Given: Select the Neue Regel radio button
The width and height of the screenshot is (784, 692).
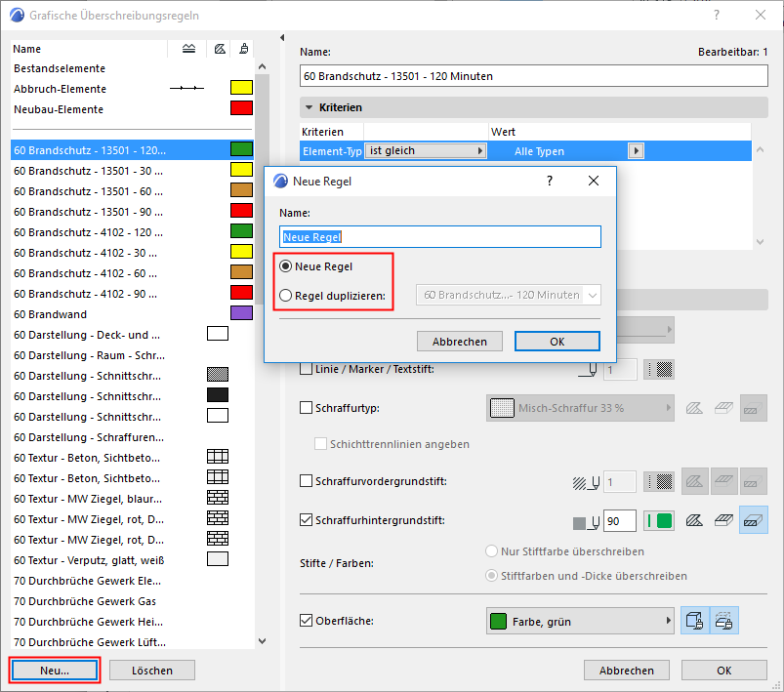Looking at the screenshot, I should [x=285, y=266].
